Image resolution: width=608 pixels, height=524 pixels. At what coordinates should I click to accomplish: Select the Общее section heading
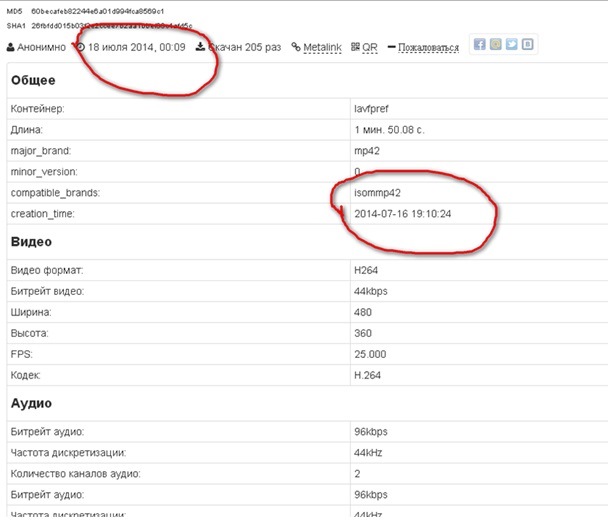pos(33,80)
